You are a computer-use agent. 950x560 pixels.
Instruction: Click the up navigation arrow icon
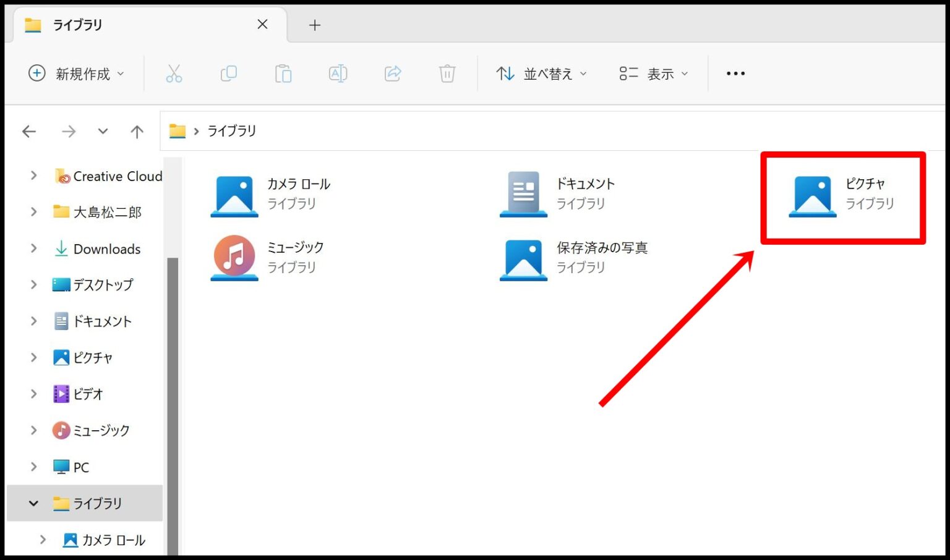click(x=136, y=131)
